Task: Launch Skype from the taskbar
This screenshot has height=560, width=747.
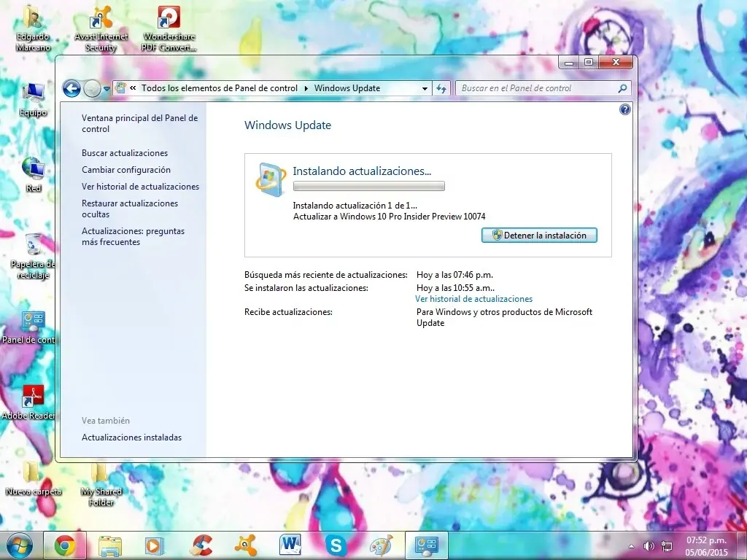Action: pyautogui.click(x=336, y=545)
